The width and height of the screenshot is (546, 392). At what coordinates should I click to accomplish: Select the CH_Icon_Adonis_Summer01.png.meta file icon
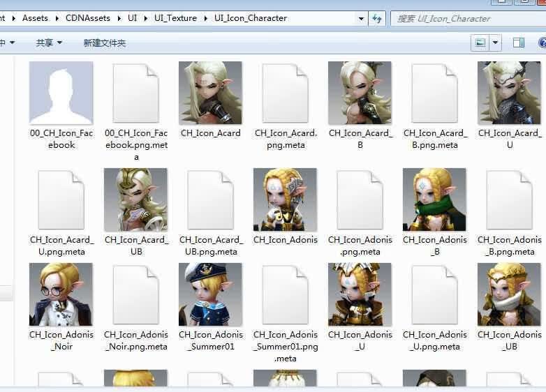coord(285,294)
